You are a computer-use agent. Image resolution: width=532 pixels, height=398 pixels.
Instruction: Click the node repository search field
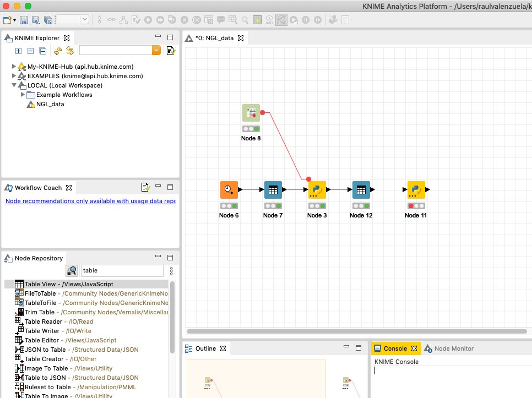pyautogui.click(x=122, y=270)
